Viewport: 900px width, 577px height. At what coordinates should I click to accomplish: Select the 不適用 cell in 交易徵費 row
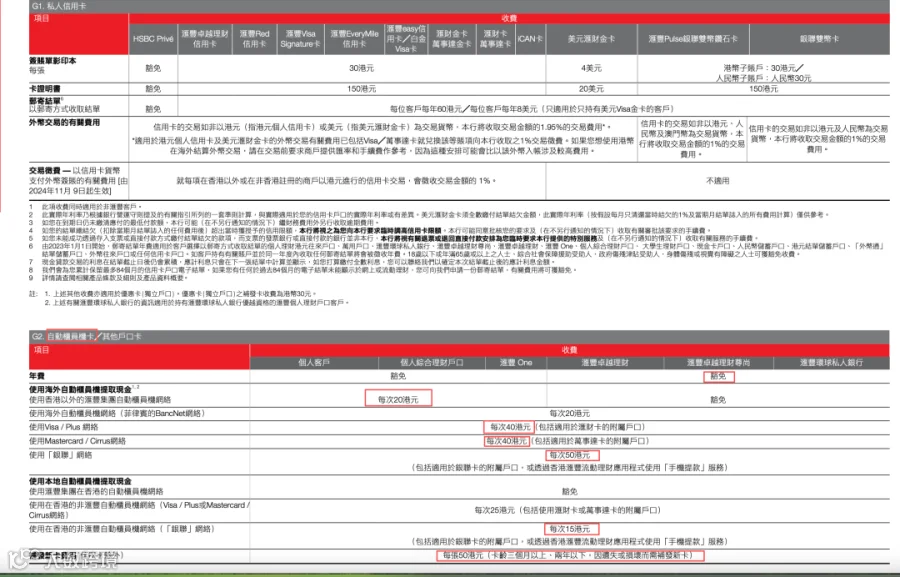coord(717,180)
